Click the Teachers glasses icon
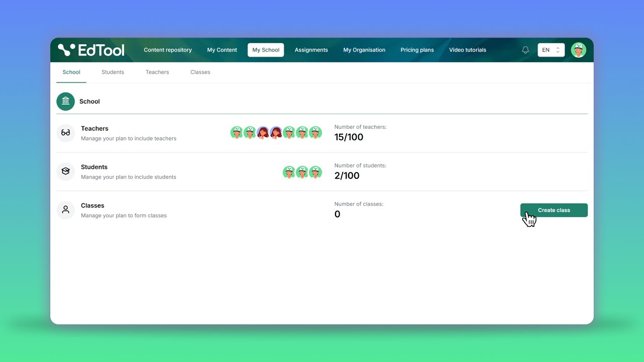 pos(65,133)
